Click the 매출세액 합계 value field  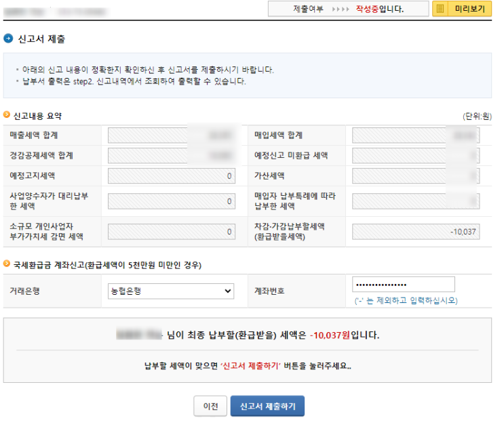[172, 136]
